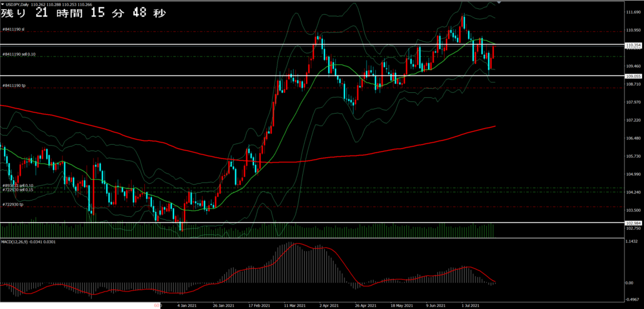This screenshot has height=309, width=644.
Task: Click the 107.970 value on the price scale
Action: pos(634,102)
